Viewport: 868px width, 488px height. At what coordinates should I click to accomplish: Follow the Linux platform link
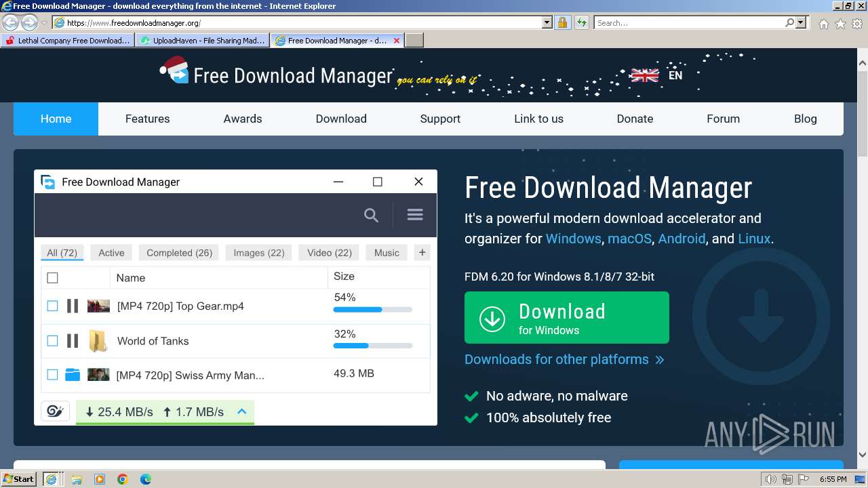coord(754,239)
